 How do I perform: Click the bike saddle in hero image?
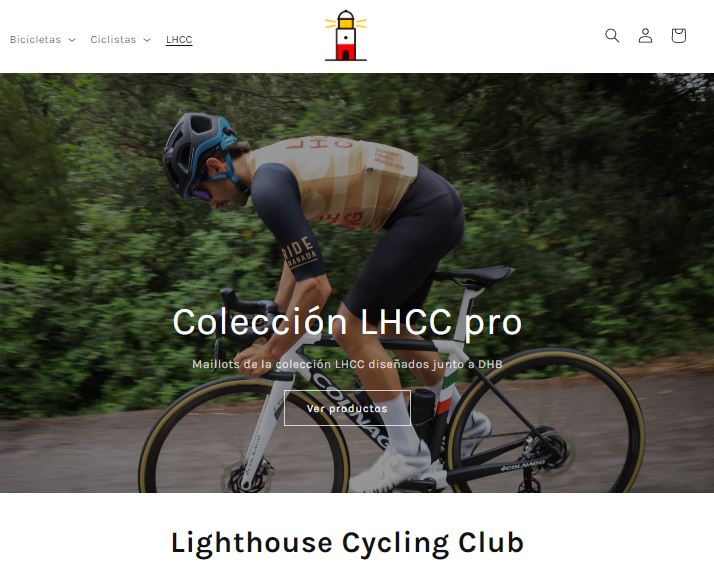point(474,276)
